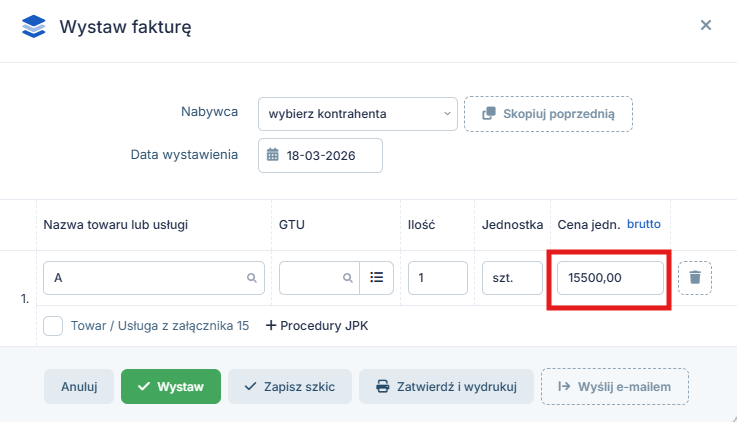Viewport: 737px width, 422px height.
Task: Click the Jednostka unit field
Action: pyautogui.click(x=511, y=278)
